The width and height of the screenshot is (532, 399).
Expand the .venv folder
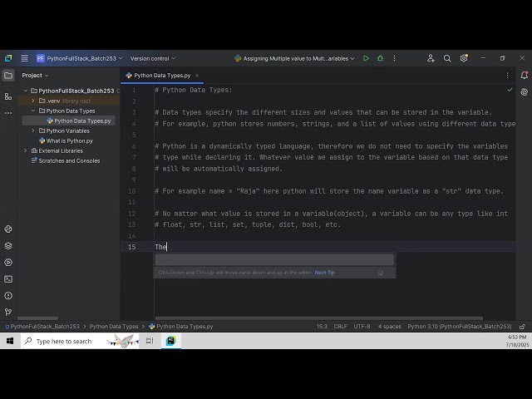pos(33,101)
